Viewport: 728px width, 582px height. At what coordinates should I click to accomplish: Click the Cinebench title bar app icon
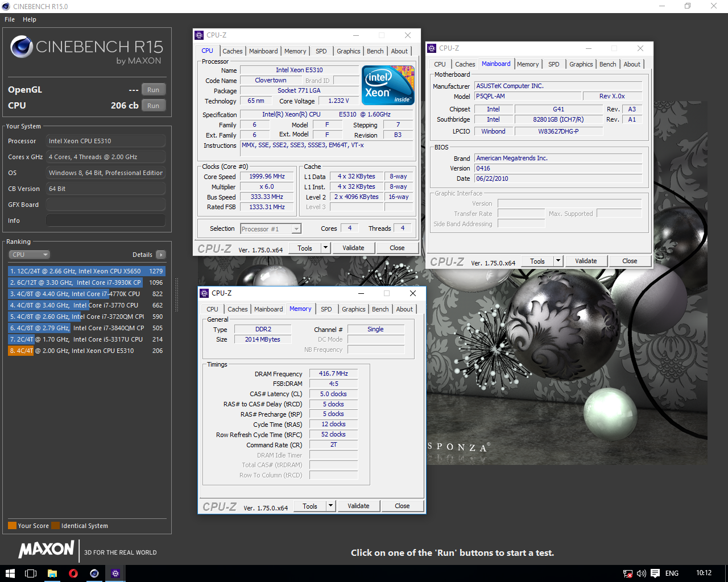pyautogui.click(x=6, y=6)
